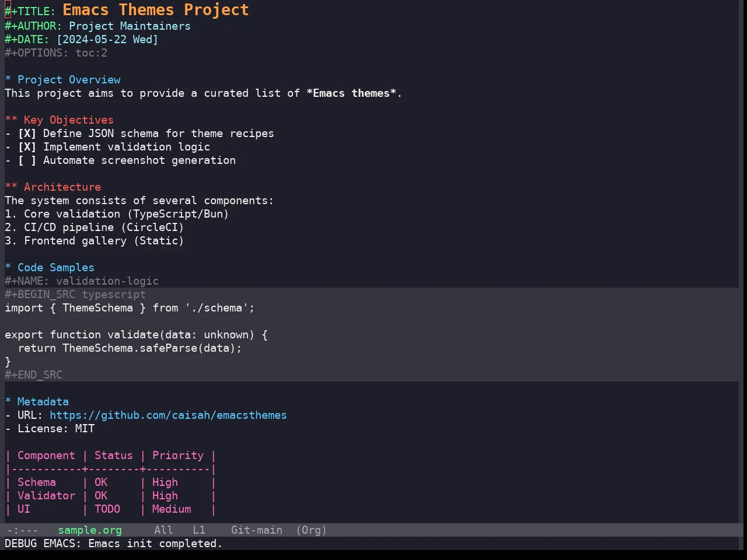Viewport: 747px width, 560px height.
Task: Click the '#+OPTIONS: toc:2' line
Action: tap(56, 53)
